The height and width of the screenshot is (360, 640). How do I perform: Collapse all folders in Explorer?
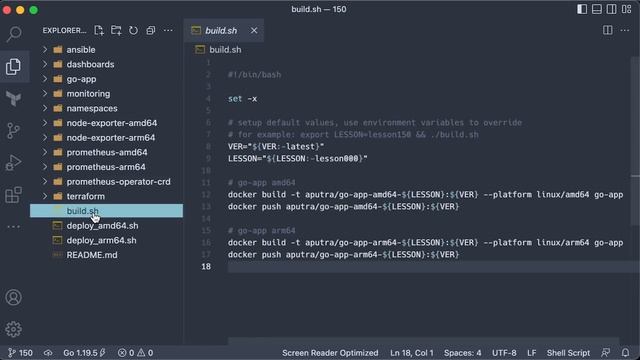coord(151,30)
